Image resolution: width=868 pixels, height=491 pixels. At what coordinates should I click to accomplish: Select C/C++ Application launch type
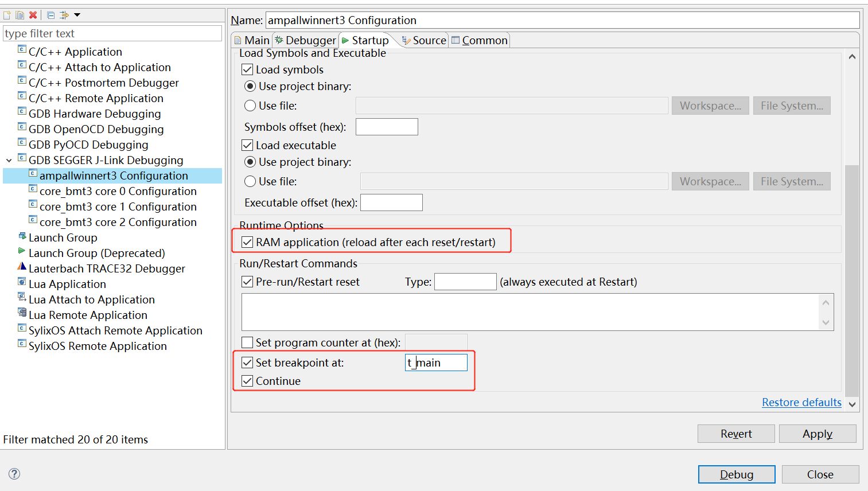pyautogui.click(x=75, y=52)
